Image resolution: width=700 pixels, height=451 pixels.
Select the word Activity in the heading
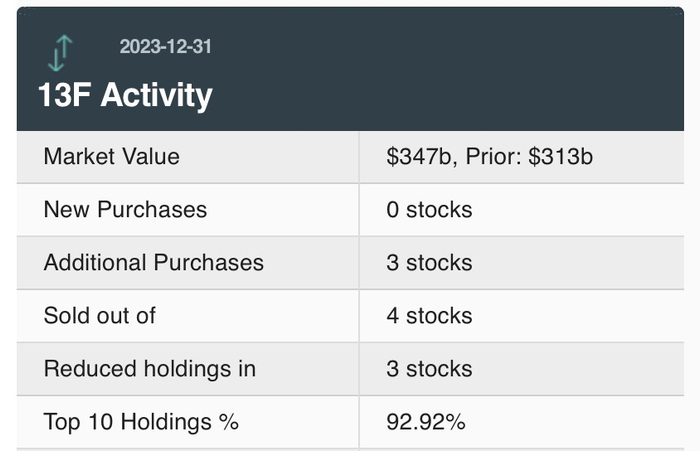pyautogui.click(x=156, y=96)
